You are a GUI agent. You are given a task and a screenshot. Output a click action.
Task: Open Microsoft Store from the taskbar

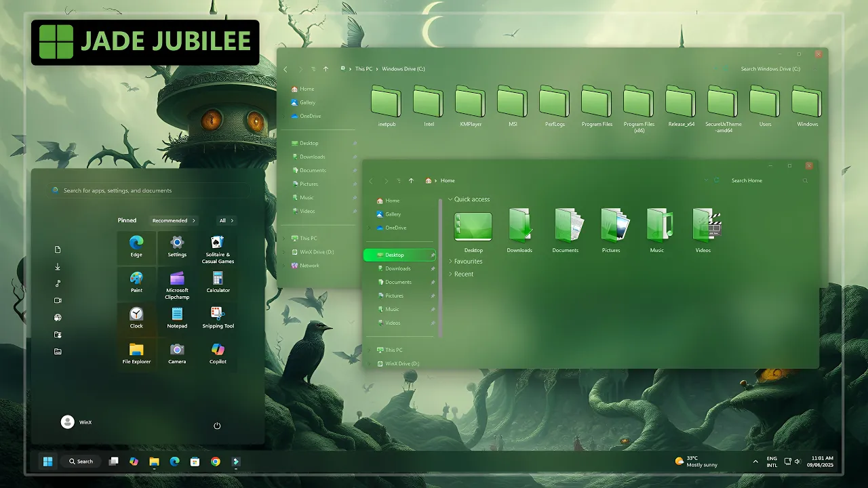(x=195, y=462)
